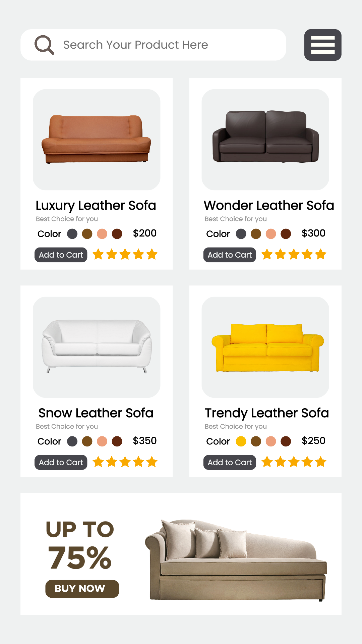Viewport: 362px width, 644px height.
Task: Add Snow Leather Sofa to cart
Action: [x=61, y=463]
